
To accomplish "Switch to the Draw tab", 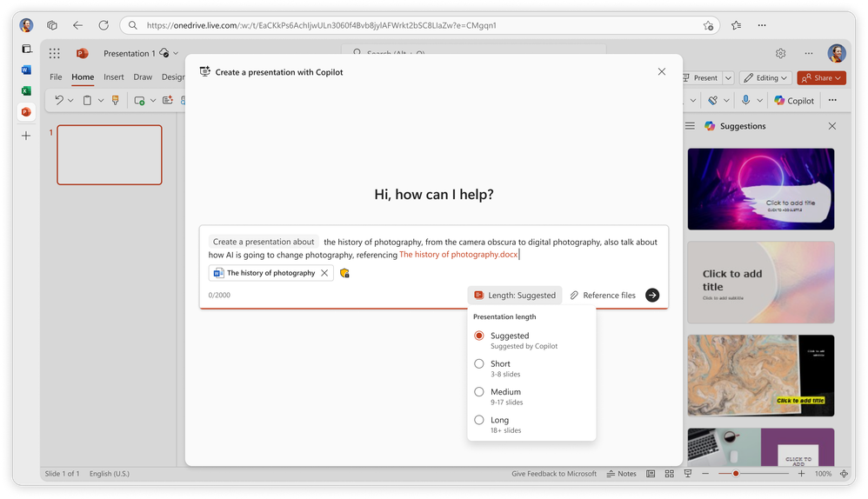I will (143, 77).
